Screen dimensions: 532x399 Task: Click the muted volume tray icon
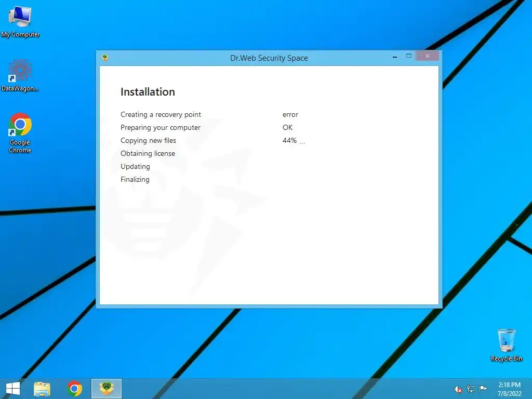(458, 389)
